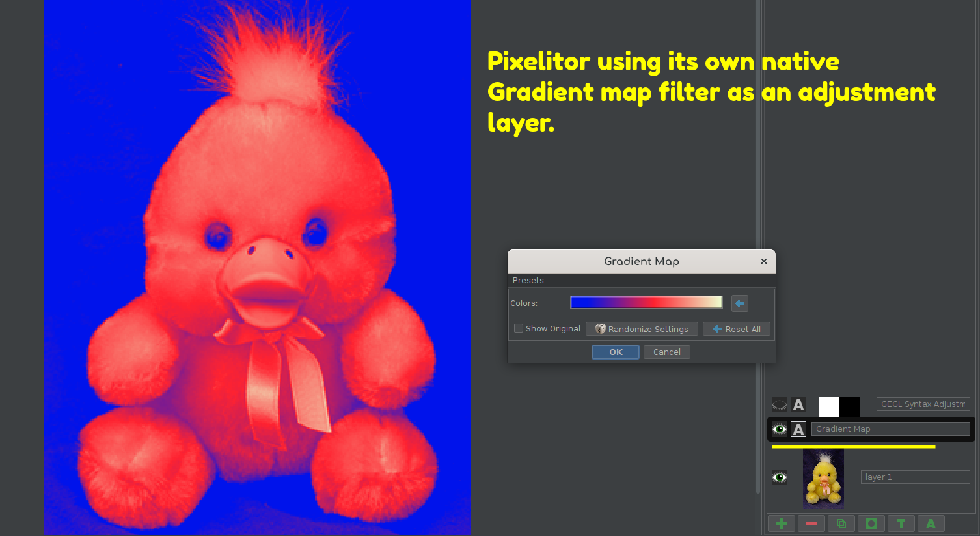This screenshot has height=536, width=980.
Task: Add a layer mask with circle icon
Action: coord(871,524)
